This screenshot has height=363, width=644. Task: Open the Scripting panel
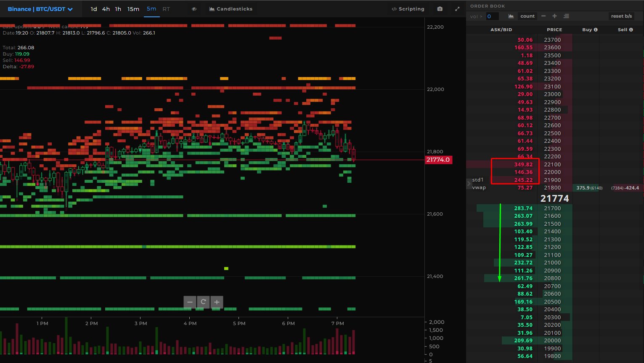[408, 9]
